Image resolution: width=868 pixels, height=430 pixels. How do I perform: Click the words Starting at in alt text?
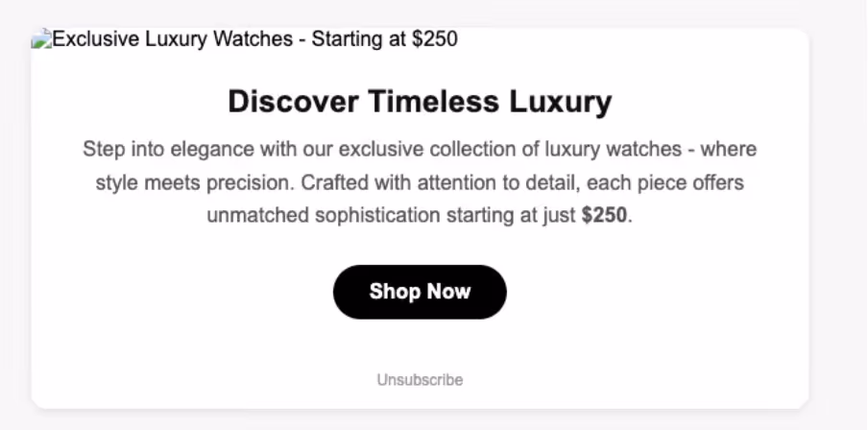[359, 39]
